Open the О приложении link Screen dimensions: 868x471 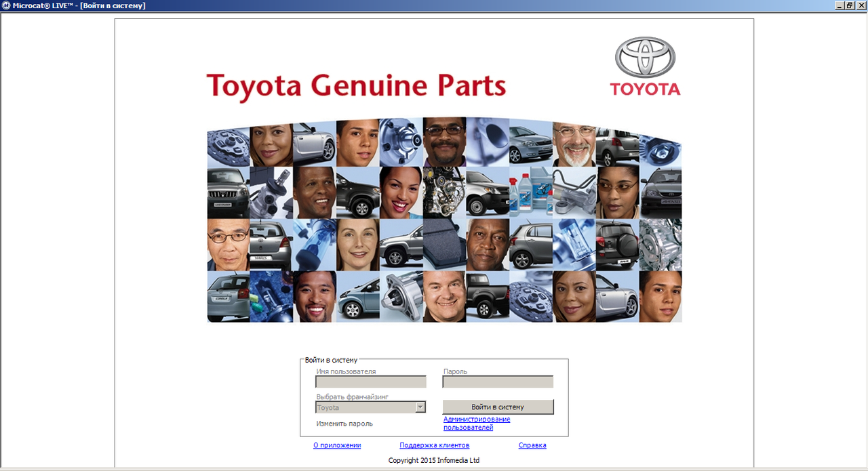[336, 445]
